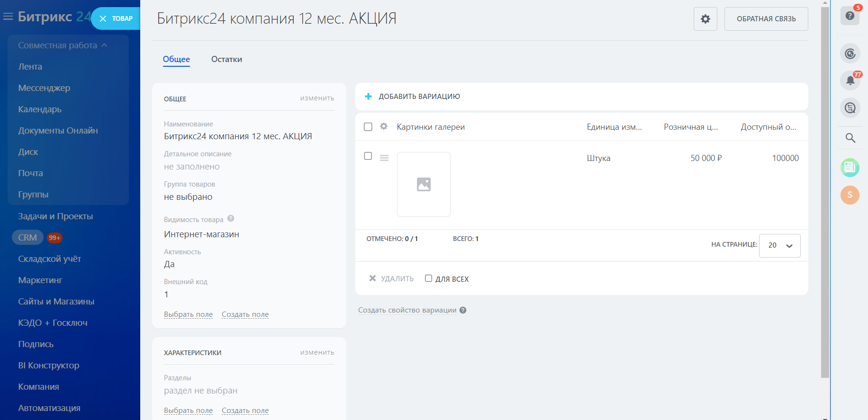Screen dimensions: 868x420
Task: Click Выбрать поле under Разделы
Action: pyautogui.click(x=188, y=411)
